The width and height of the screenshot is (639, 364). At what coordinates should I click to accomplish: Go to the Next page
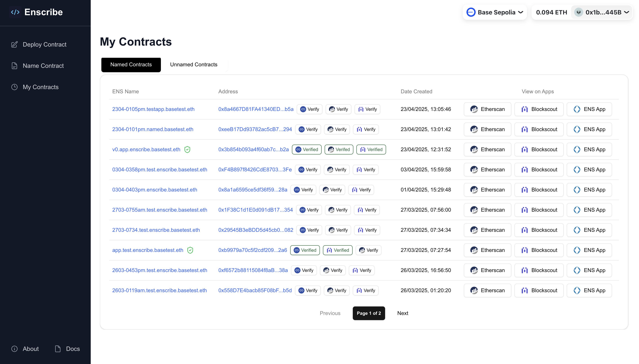403,313
